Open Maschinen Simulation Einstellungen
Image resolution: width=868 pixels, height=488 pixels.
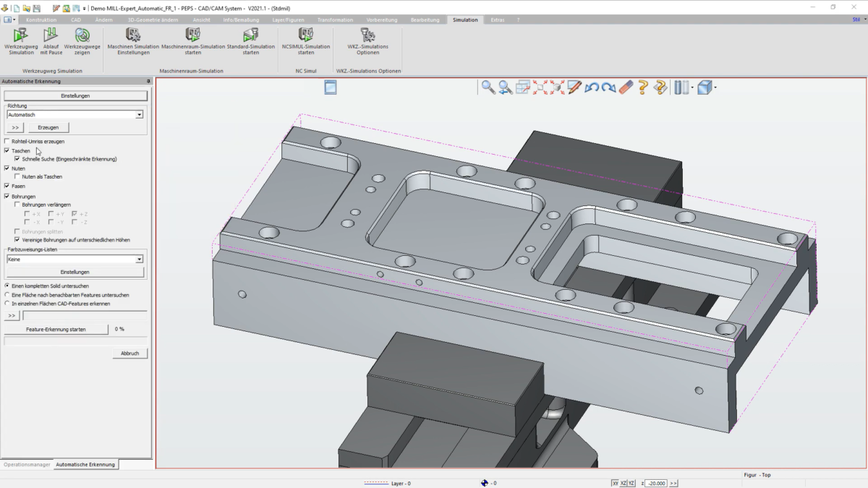tap(133, 41)
